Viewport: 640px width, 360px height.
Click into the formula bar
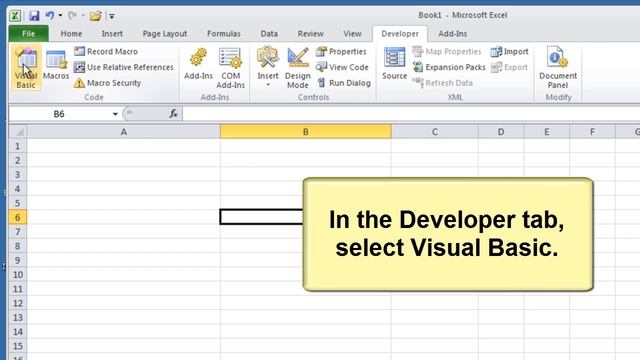tap(411, 114)
